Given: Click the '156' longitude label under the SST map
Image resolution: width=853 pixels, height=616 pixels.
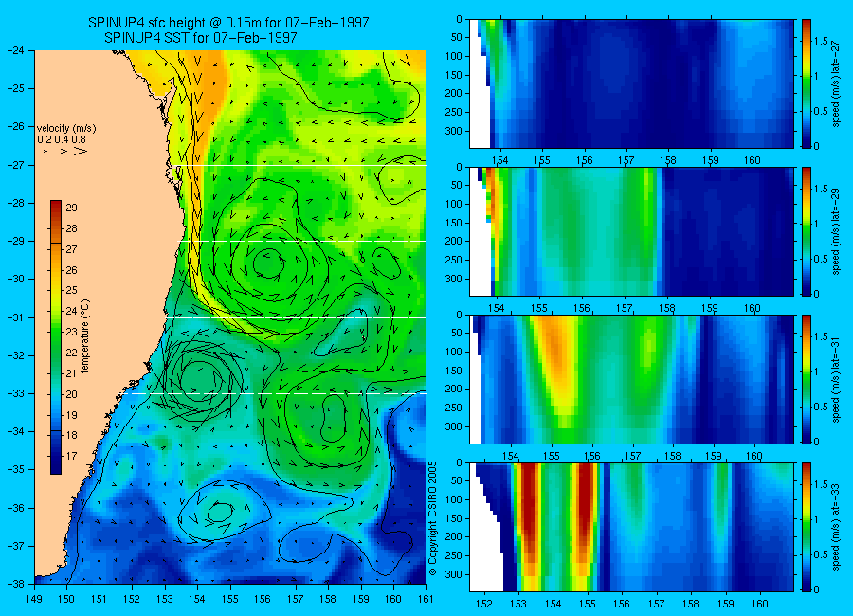Looking at the screenshot, I should (x=263, y=599).
